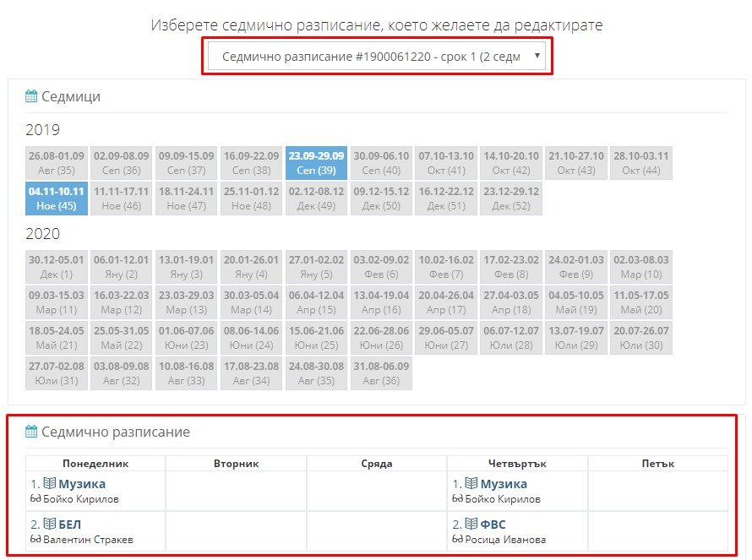This screenshot has width=752, height=560.
Task: Select week 02.09-08.09 Сеп (36)
Action: click(122, 163)
